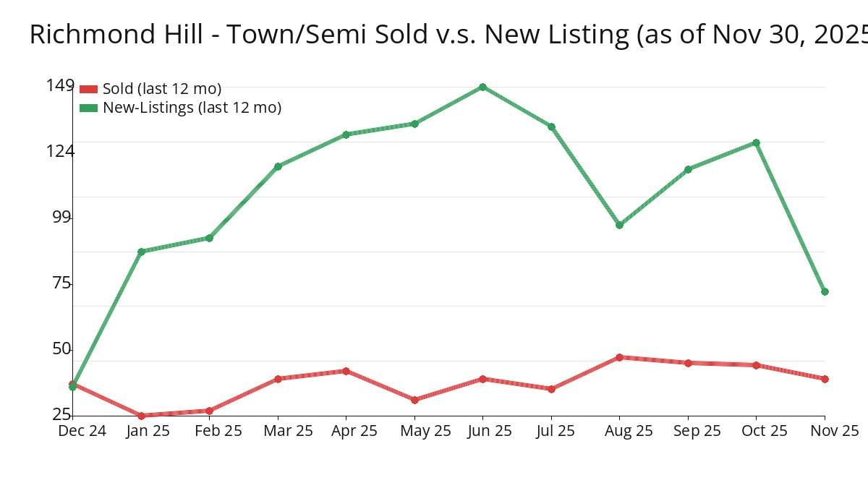868x488 pixels.
Task: Click the "149" y-axis label
Action: pos(60,86)
